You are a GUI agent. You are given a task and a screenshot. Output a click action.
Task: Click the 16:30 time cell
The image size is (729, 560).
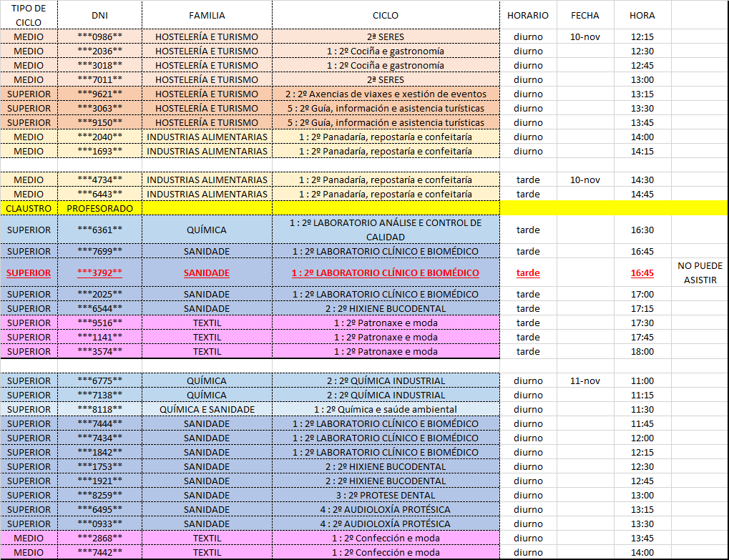click(x=642, y=230)
